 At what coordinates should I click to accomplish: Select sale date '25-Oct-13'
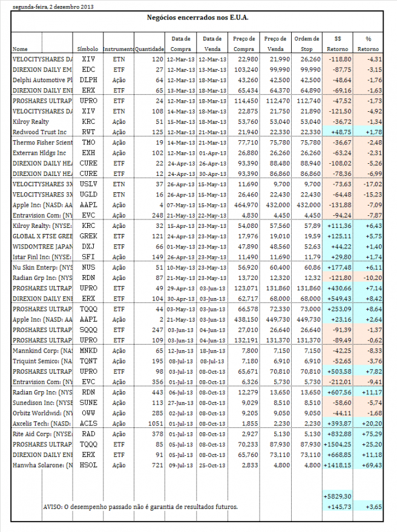212,465
